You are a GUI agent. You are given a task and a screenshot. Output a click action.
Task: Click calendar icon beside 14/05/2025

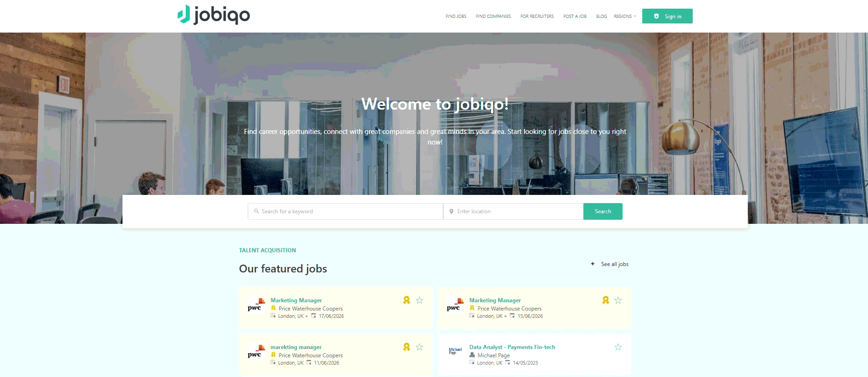point(508,362)
